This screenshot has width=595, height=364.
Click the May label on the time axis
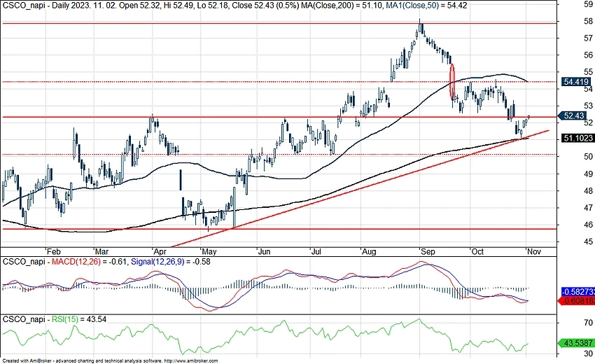coord(209,251)
